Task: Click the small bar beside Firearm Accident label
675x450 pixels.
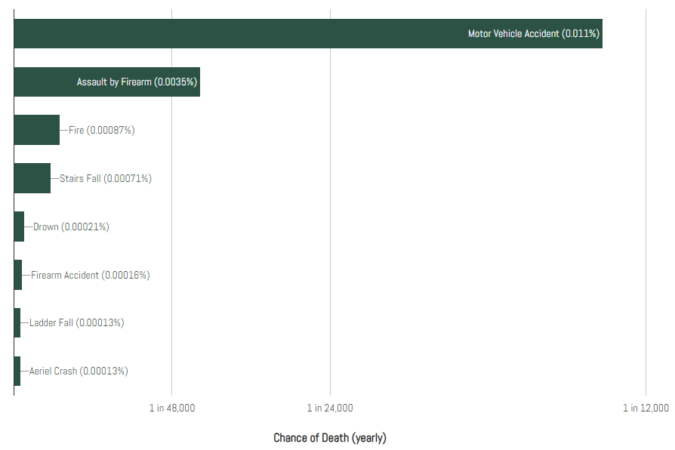Action: (x=18, y=275)
